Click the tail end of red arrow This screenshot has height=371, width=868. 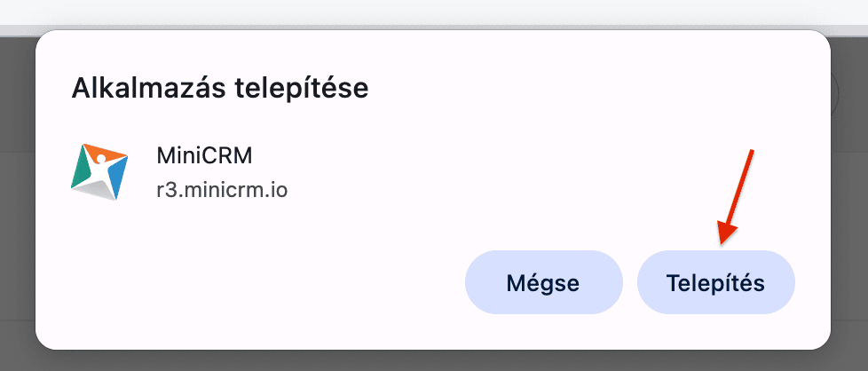click(x=753, y=152)
